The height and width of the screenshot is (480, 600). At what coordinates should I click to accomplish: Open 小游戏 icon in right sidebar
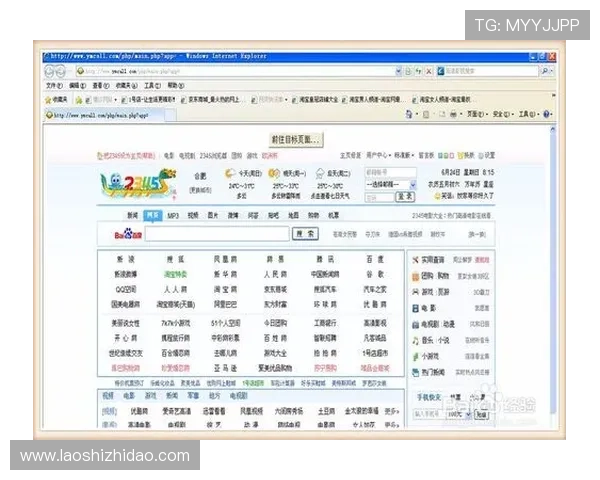pos(415,357)
